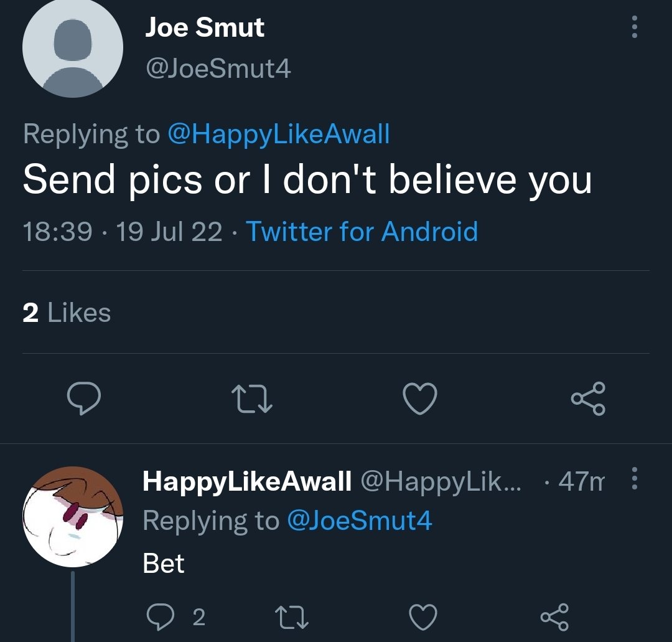This screenshot has width=672, height=642.
Task: Click the @JoeSmut4 mention in reply
Action: [x=359, y=521]
